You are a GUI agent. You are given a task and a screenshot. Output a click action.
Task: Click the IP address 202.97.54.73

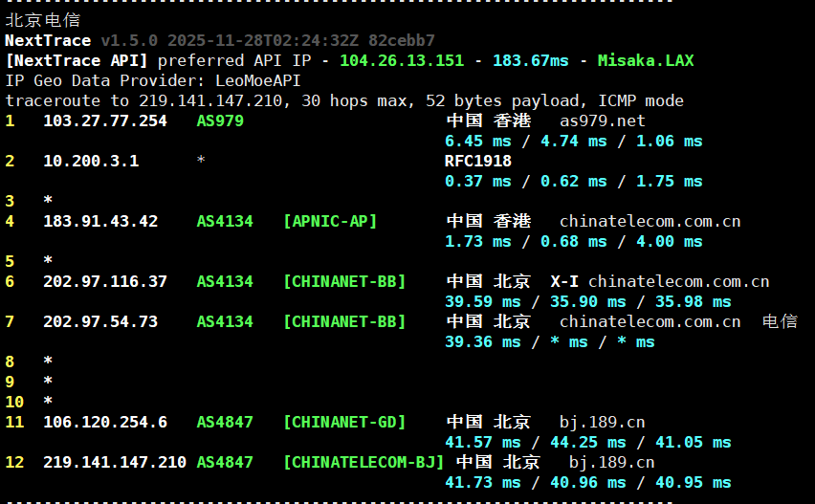(x=100, y=321)
